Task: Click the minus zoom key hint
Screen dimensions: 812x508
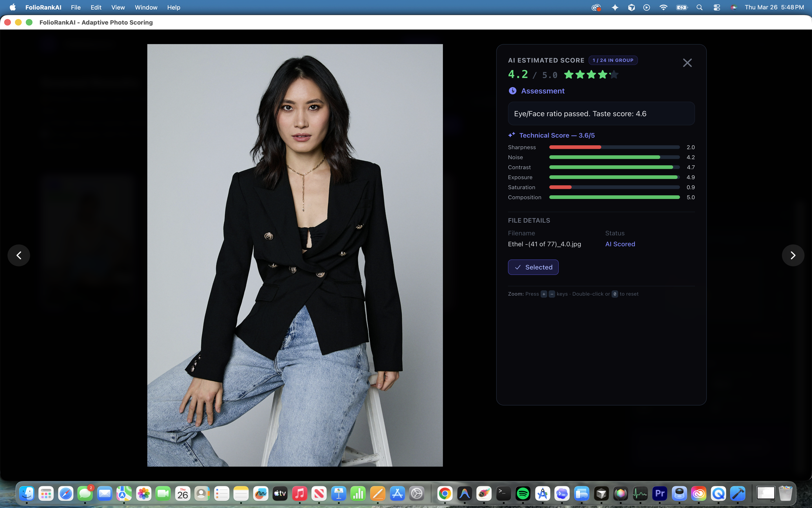Action: point(551,294)
